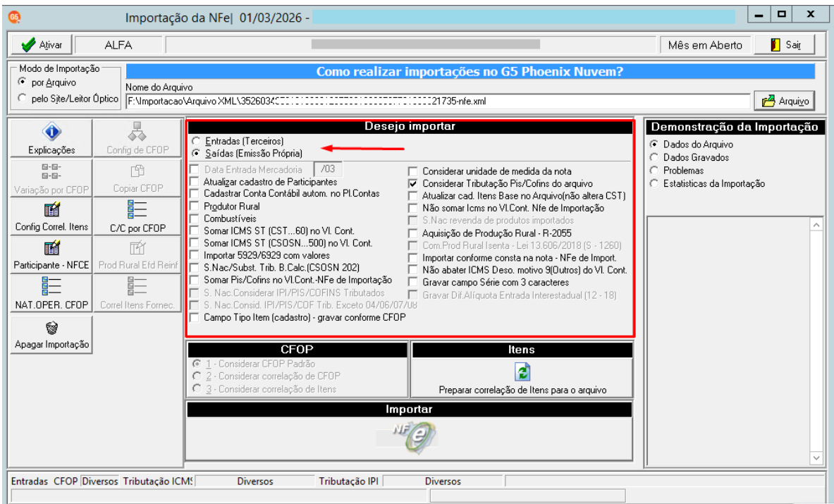Viewport: 834px width, 504px height.
Task: Click Preparar correlação de Itens refresh icon
Action: coord(522,371)
